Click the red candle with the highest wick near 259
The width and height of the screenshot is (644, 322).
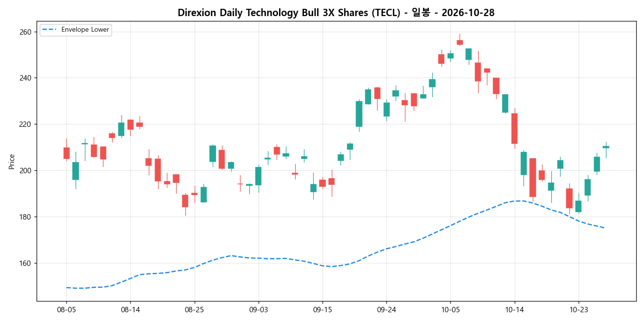pyautogui.click(x=460, y=42)
